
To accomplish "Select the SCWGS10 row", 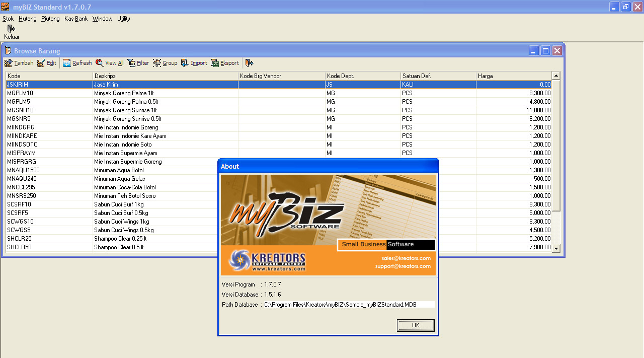I will click(112, 222).
